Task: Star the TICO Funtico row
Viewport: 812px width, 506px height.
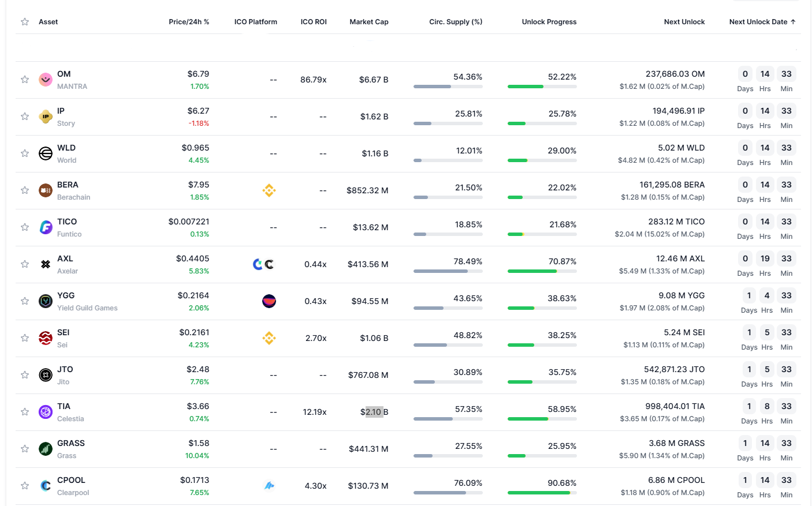Action: (25, 227)
